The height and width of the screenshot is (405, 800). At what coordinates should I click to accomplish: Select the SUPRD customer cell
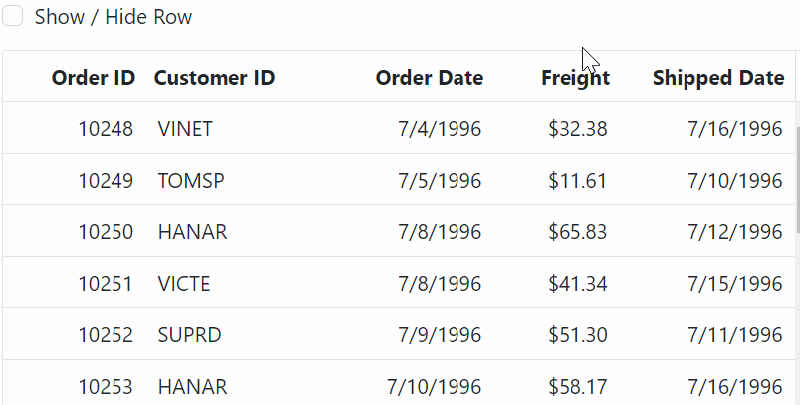click(189, 335)
